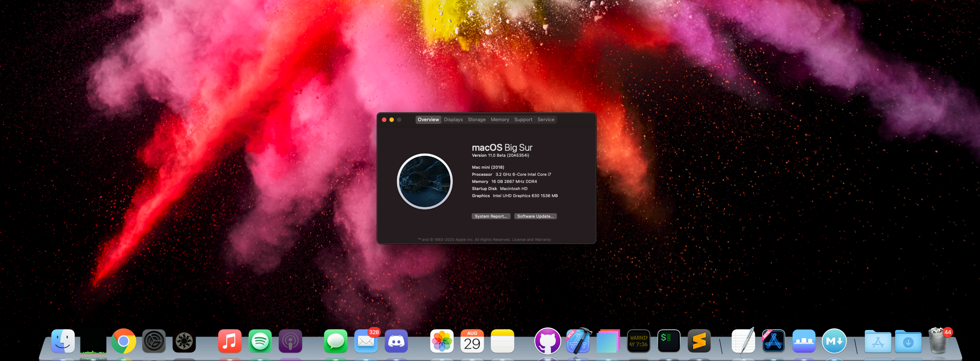Viewport: 980px width, 361px height.
Task: Click the Macintosh HD startup disk text
Action: click(514, 189)
